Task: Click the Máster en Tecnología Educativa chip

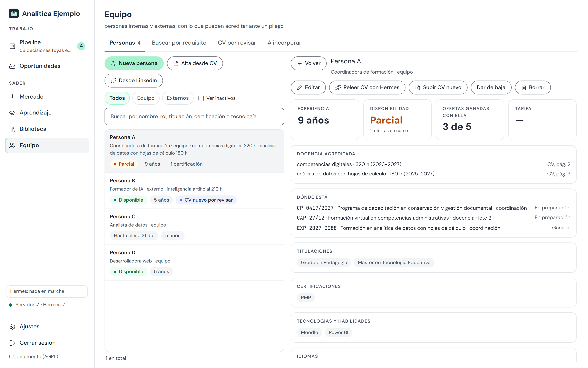Action: [394, 263]
